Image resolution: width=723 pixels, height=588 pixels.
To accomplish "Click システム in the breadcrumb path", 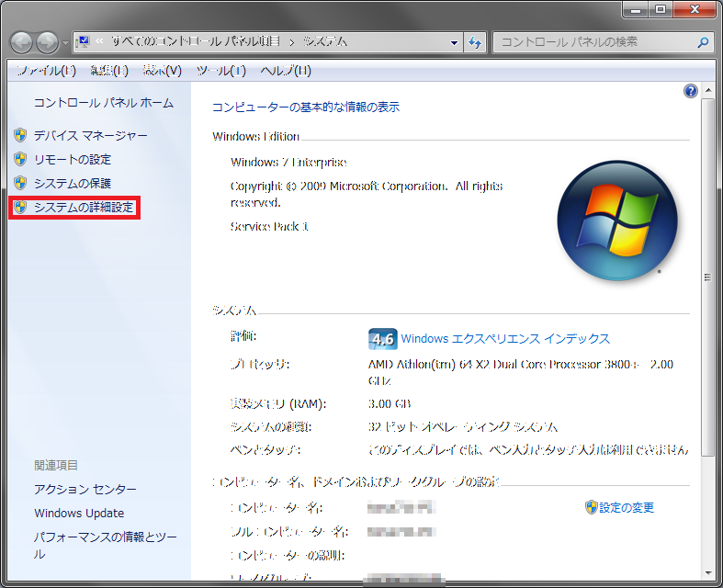I will tap(325, 42).
